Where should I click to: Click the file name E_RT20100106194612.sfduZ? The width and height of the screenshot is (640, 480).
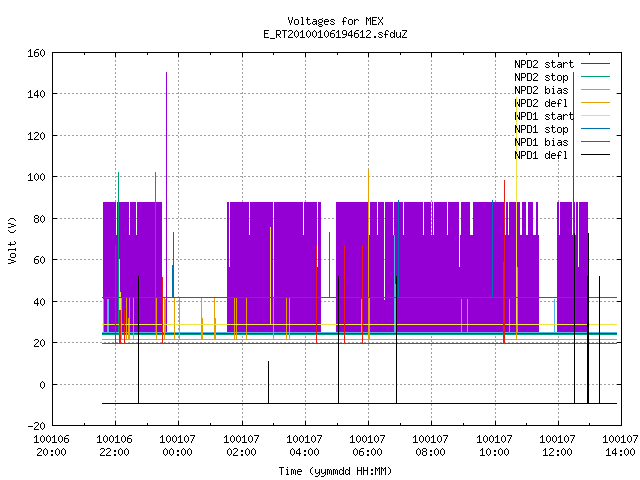[x=335, y=34]
